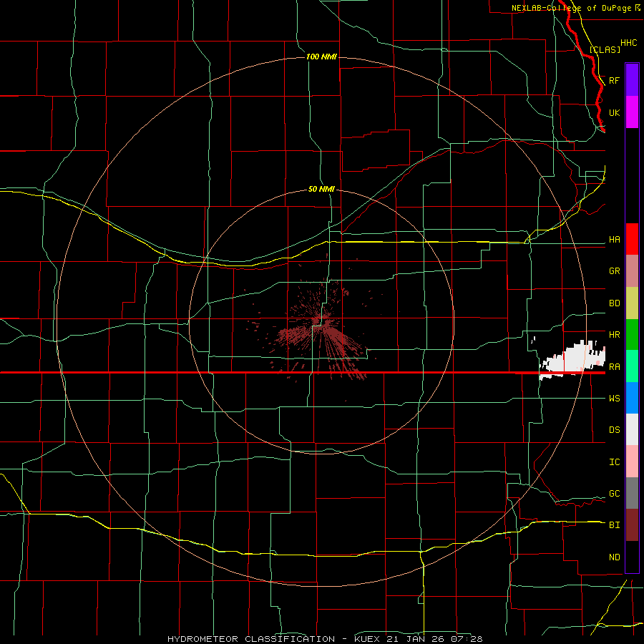
Task: Click the 'BD' legend label
Action: [614, 303]
